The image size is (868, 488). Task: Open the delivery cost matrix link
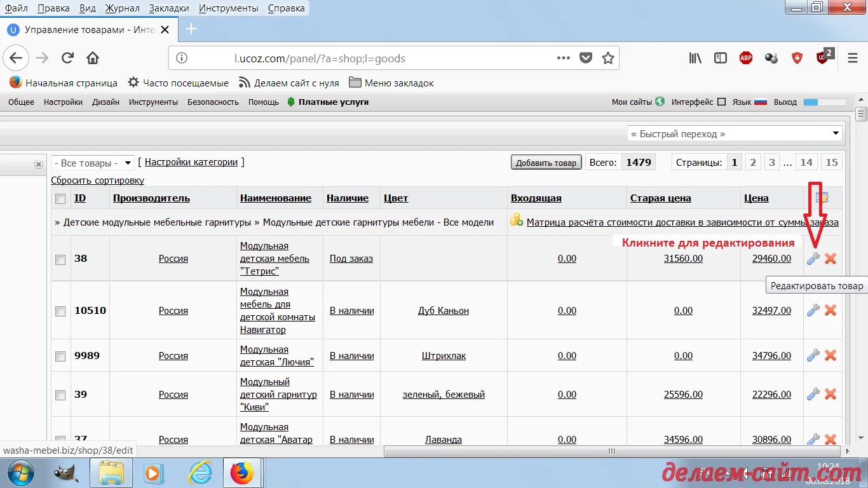[x=682, y=222]
